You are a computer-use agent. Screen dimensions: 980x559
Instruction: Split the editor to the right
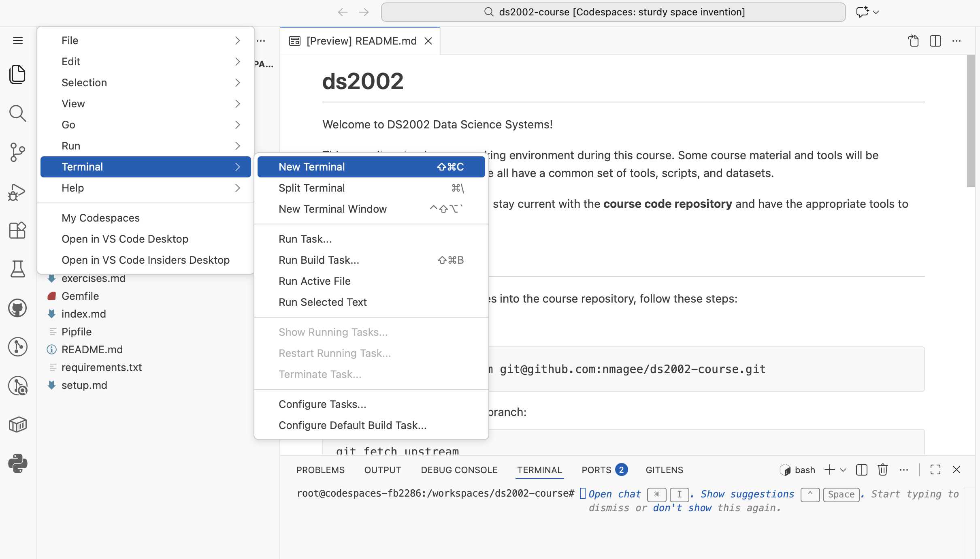pyautogui.click(x=935, y=41)
